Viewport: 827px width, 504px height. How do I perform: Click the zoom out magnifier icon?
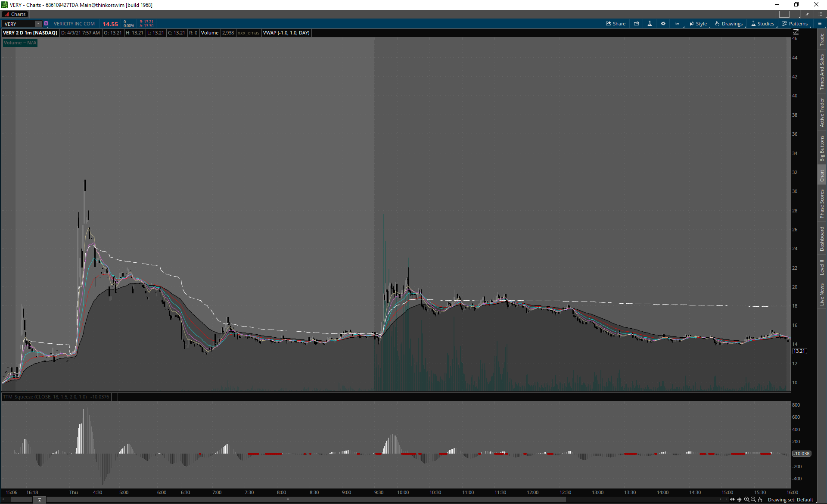pos(753,500)
